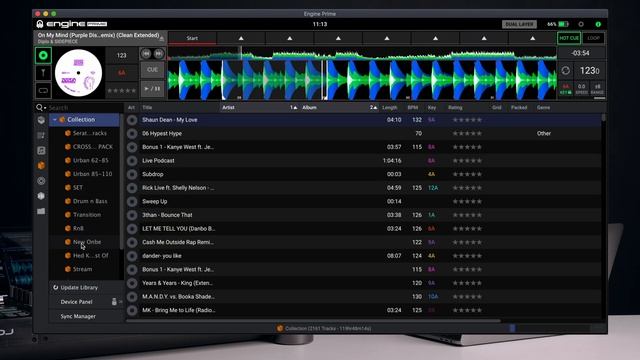Toggle the green vinyl platter view button

pyautogui.click(x=43, y=56)
